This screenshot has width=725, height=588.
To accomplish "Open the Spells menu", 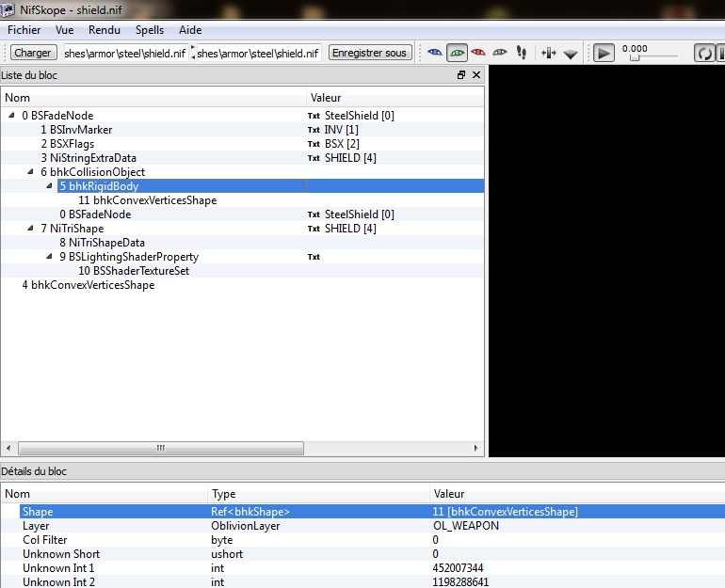I will coord(150,30).
